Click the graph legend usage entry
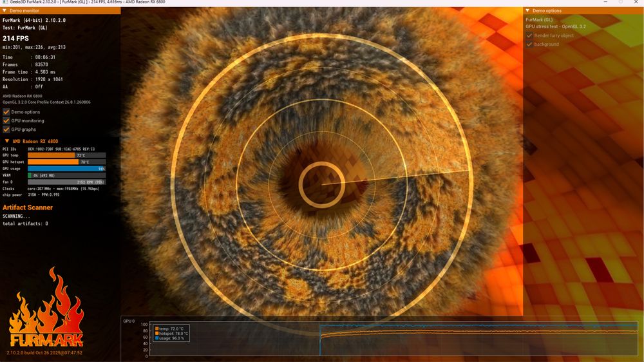Screen dimensions: 644x362 pos(169,338)
